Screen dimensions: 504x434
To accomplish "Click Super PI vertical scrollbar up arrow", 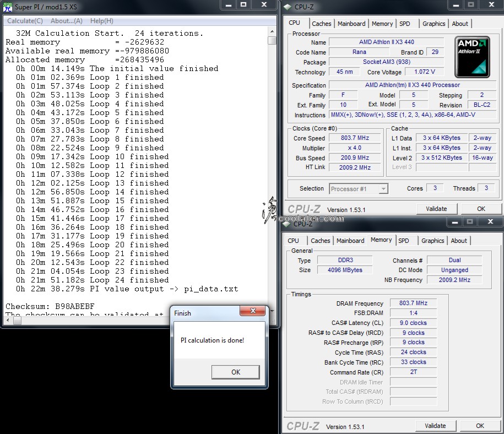I will (272, 31).
